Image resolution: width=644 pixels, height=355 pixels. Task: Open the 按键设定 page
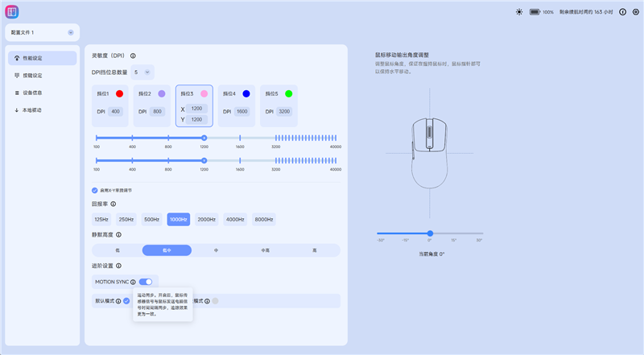(x=43, y=76)
